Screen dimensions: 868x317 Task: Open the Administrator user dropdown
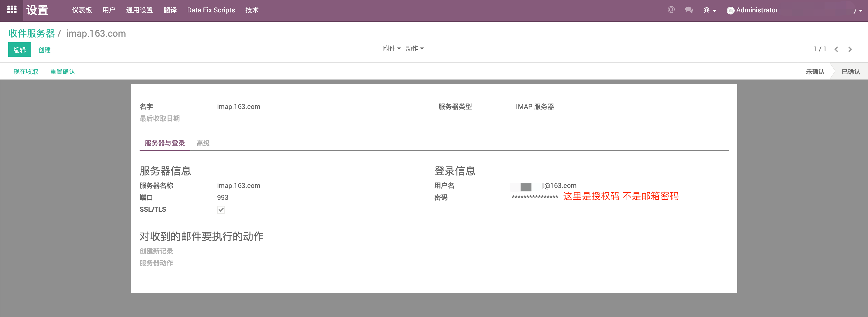(757, 10)
